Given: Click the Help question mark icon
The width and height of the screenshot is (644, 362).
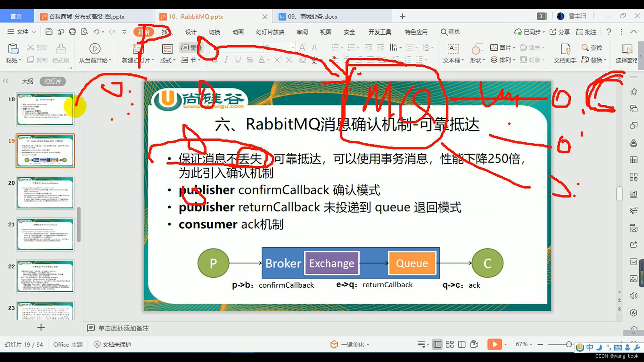Looking at the screenshot, I should [x=609, y=32].
